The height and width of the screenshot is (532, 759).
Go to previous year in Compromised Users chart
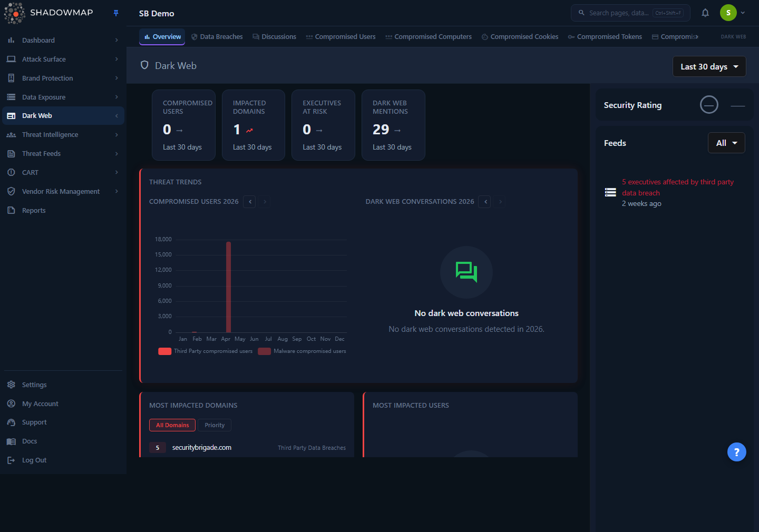click(x=250, y=202)
